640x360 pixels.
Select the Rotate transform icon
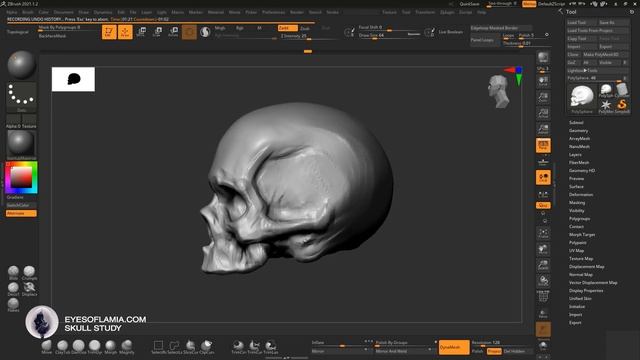[x=173, y=31]
